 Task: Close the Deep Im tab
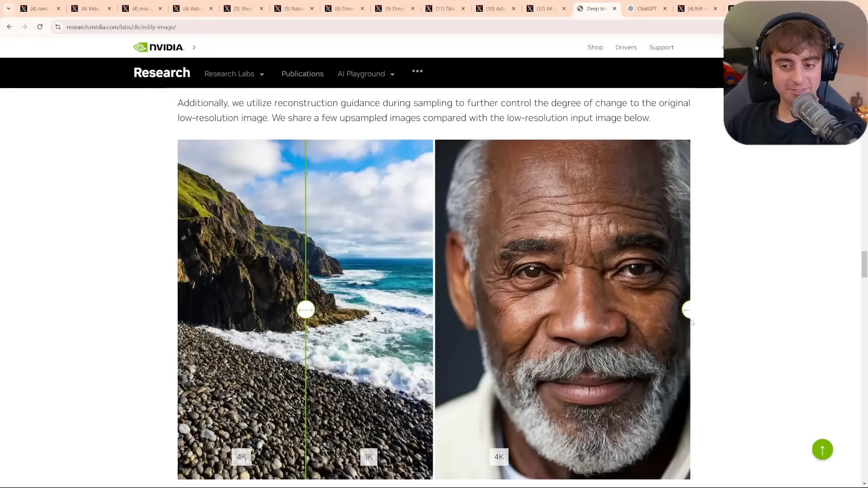point(614,9)
